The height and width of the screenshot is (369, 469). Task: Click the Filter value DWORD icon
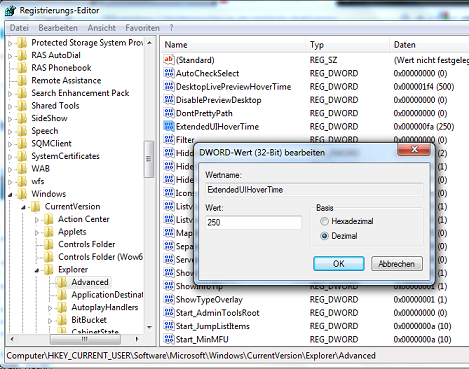click(x=169, y=139)
